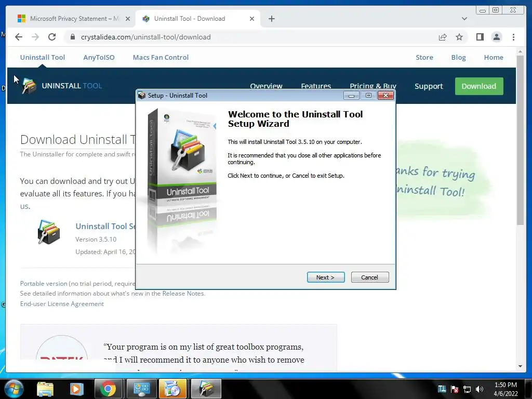Select the Uninstall Tool - Download tab
This screenshot has height=399, width=532.
198,19
